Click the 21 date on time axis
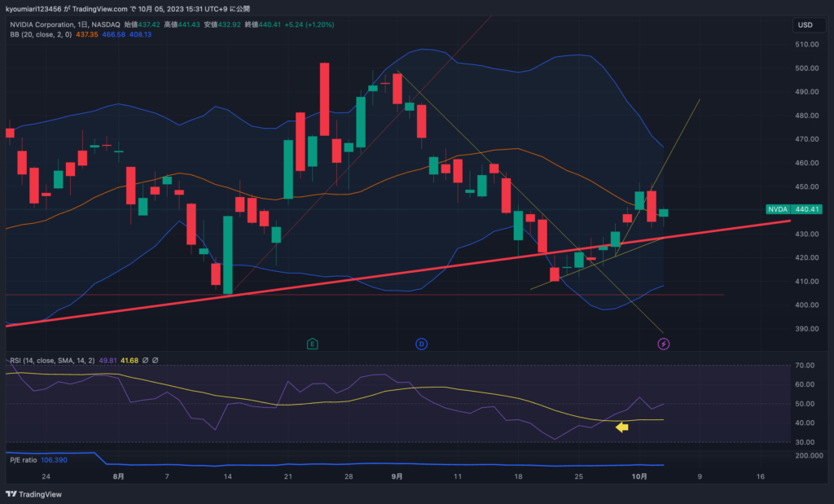 (288, 476)
